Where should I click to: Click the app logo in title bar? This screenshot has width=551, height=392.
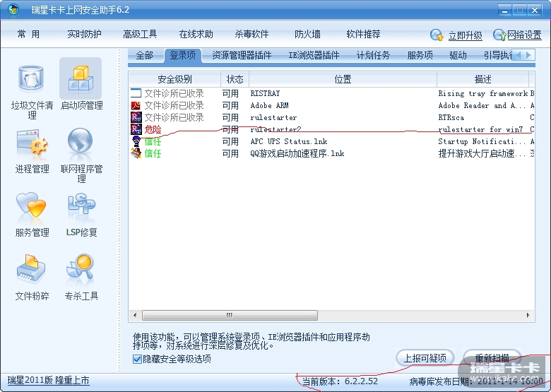click(13, 9)
